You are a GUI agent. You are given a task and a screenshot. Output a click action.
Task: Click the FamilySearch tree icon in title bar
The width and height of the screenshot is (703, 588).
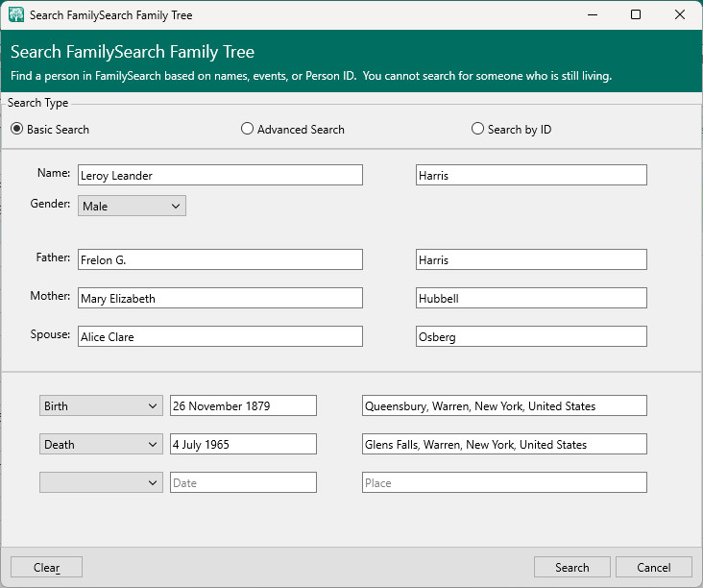[16, 15]
